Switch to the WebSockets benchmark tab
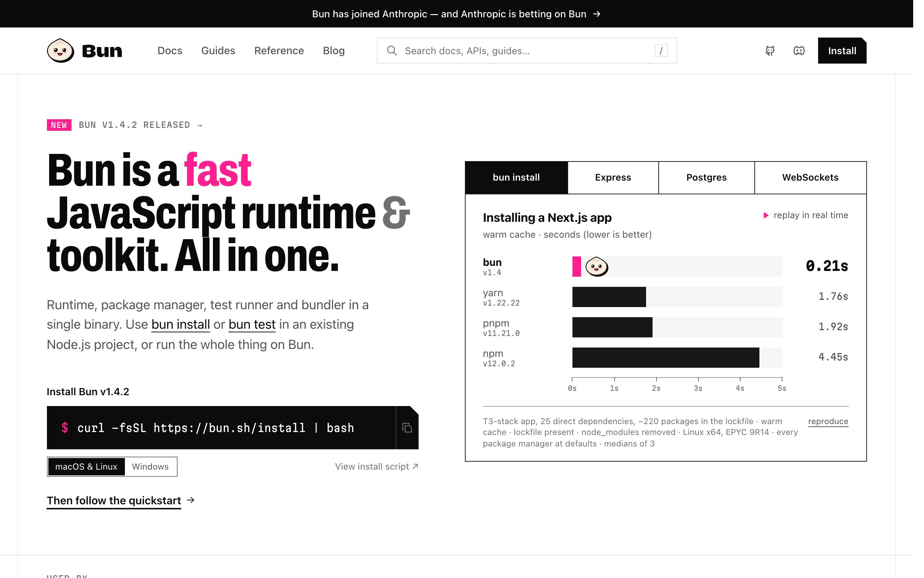Screen dimensions: 924x578 pyautogui.click(x=810, y=177)
